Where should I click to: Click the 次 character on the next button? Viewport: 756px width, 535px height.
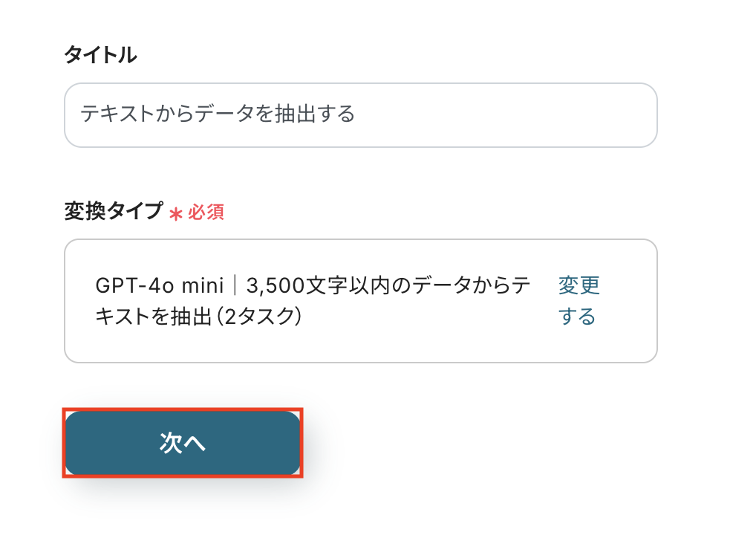click(171, 443)
